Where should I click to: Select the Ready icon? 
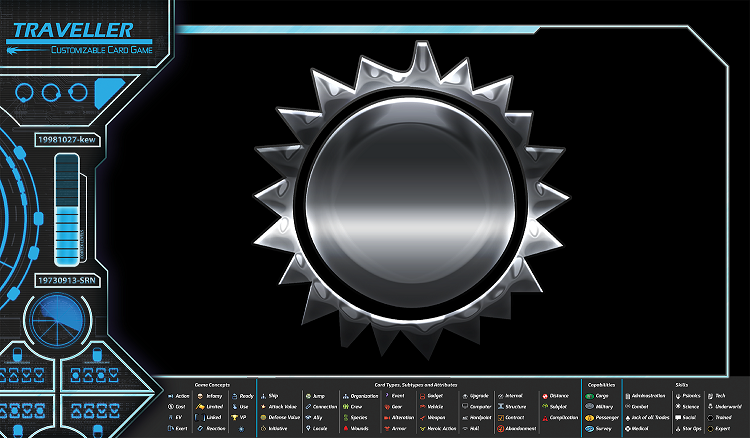pyautogui.click(x=234, y=396)
